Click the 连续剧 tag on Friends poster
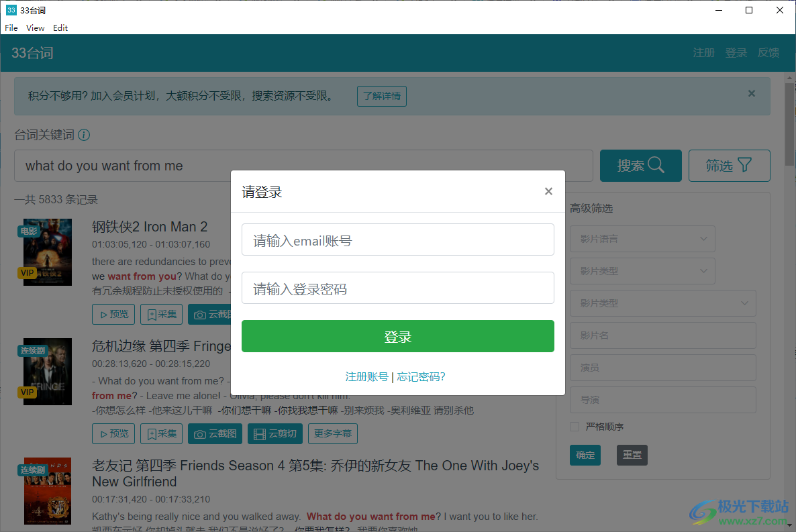796x532 pixels. pyautogui.click(x=32, y=470)
